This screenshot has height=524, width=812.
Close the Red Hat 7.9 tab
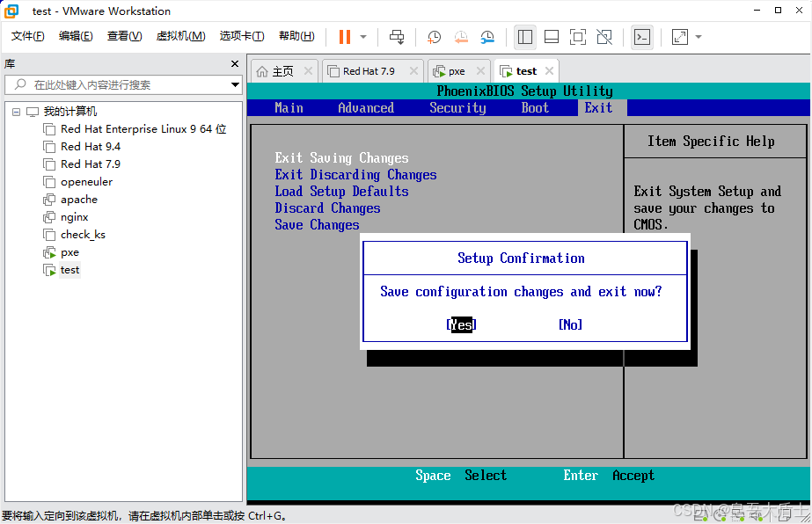(413, 71)
